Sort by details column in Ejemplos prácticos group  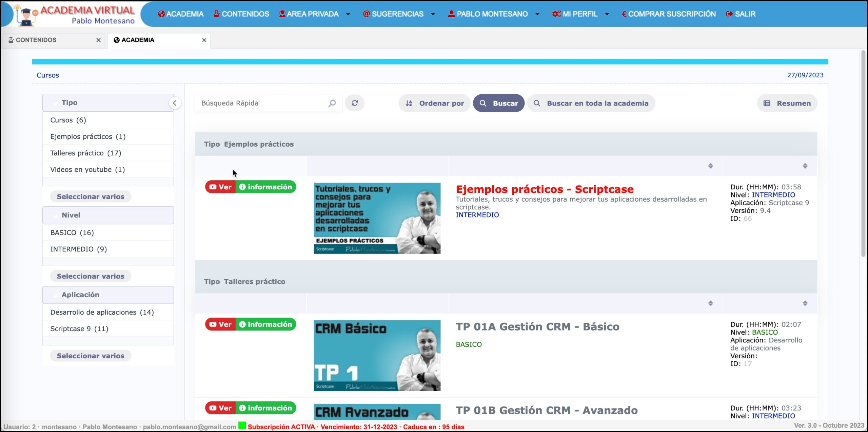[x=805, y=166]
